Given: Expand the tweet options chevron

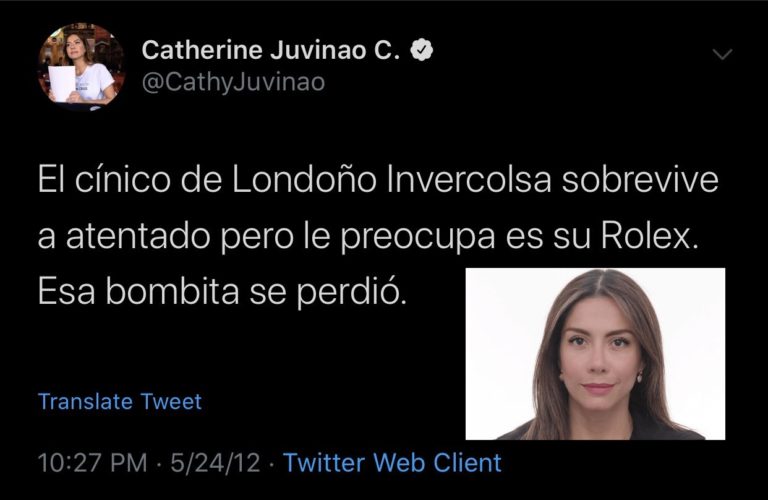Looking at the screenshot, I should point(722,54).
